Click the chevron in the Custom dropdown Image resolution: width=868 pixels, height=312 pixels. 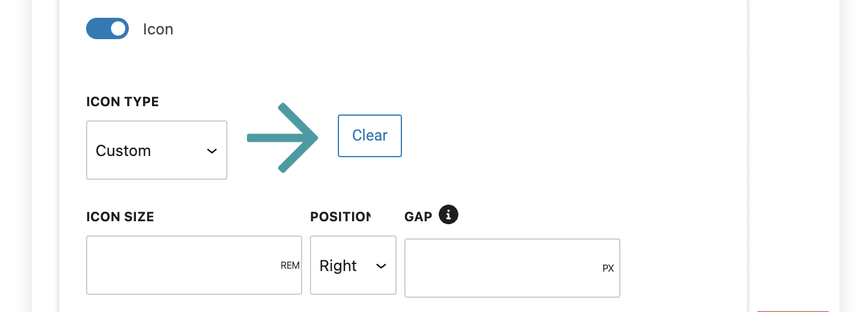coord(211,151)
